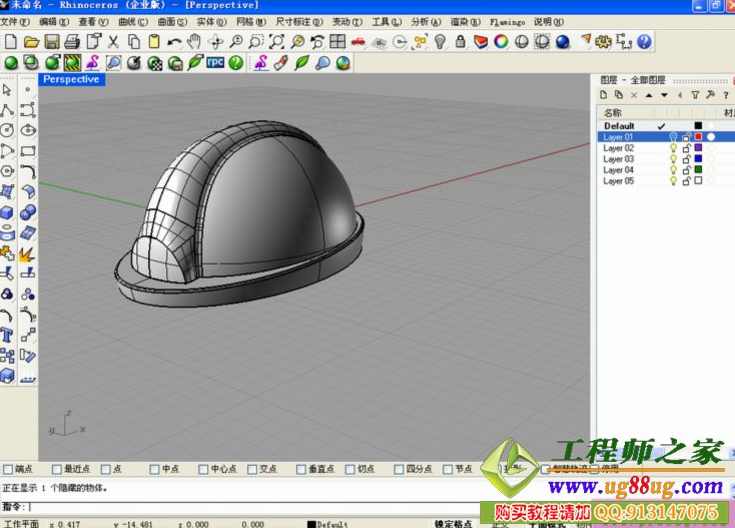The image size is (735, 528).
Task: Open the color wheel icon in toolbar
Action: pos(501,42)
